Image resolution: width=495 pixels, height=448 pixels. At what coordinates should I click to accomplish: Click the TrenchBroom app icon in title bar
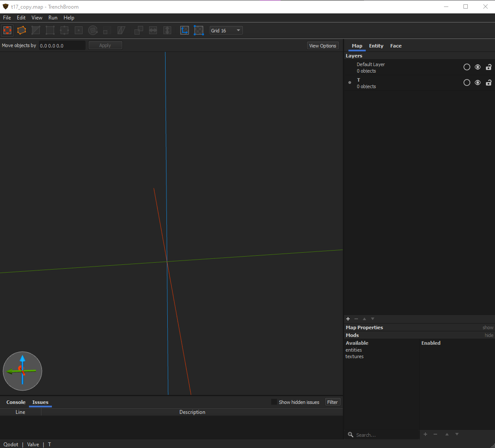pos(5,6)
